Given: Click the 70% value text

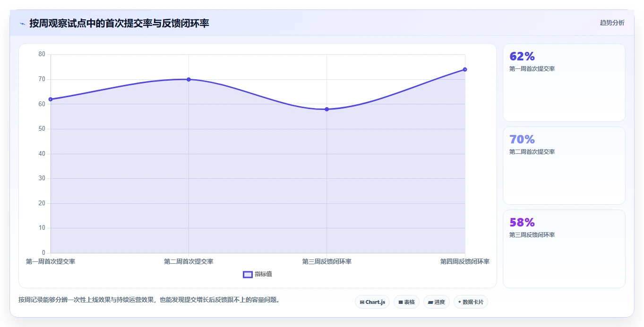Looking at the screenshot, I should tap(522, 140).
